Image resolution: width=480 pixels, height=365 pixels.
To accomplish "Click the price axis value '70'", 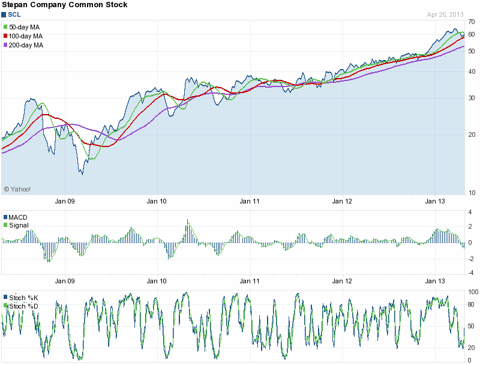I will point(471,22).
